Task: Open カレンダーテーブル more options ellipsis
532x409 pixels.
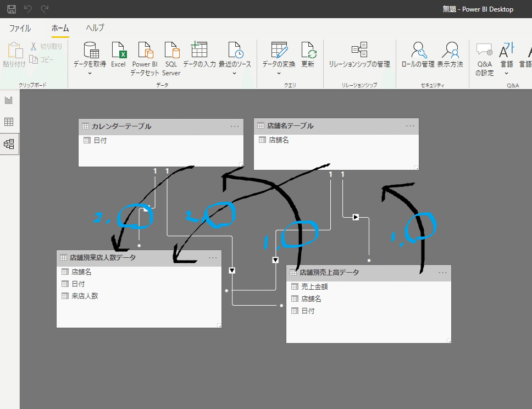Action: click(x=235, y=126)
